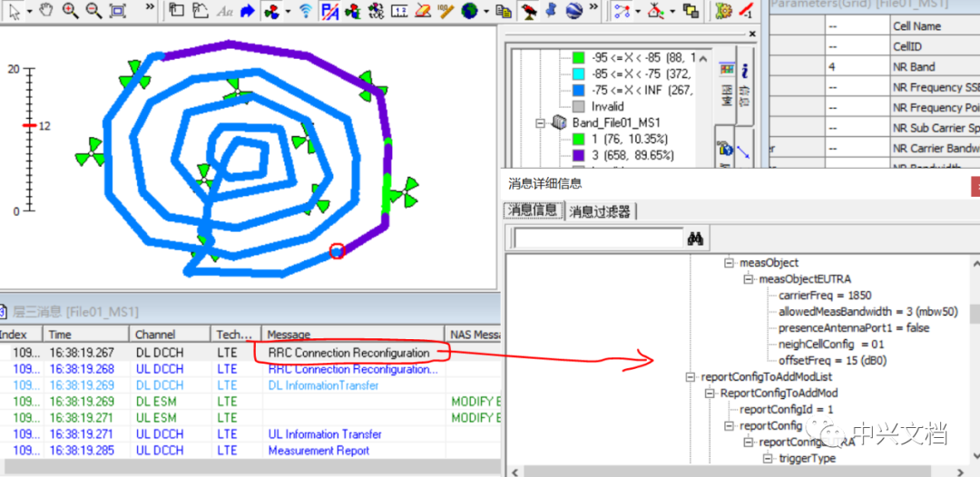Collapse the reportConfigToAddModList node
980x477 pixels.
point(690,376)
